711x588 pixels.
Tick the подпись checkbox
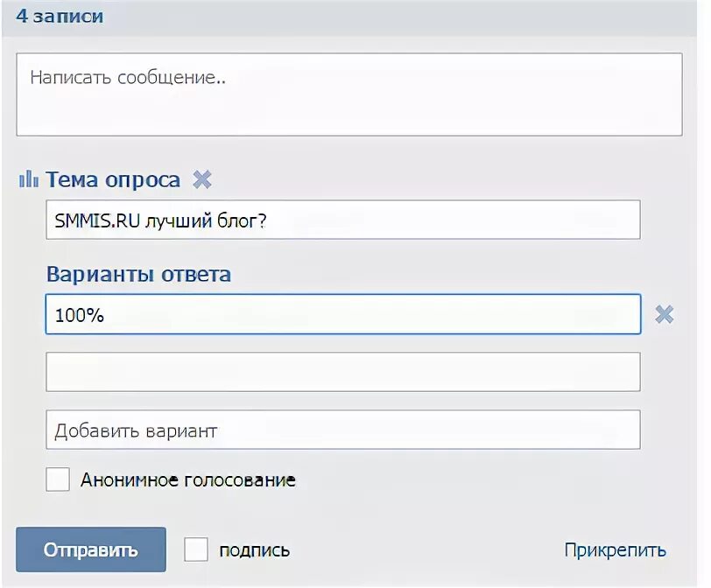196,549
